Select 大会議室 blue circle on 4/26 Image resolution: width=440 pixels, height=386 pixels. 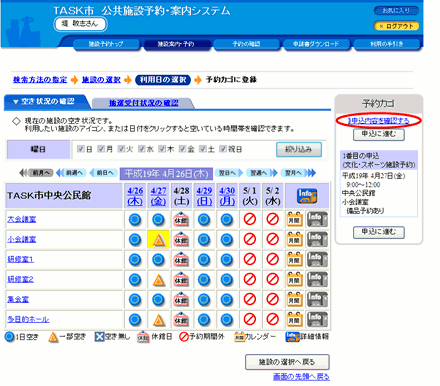(x=135, y=220)
